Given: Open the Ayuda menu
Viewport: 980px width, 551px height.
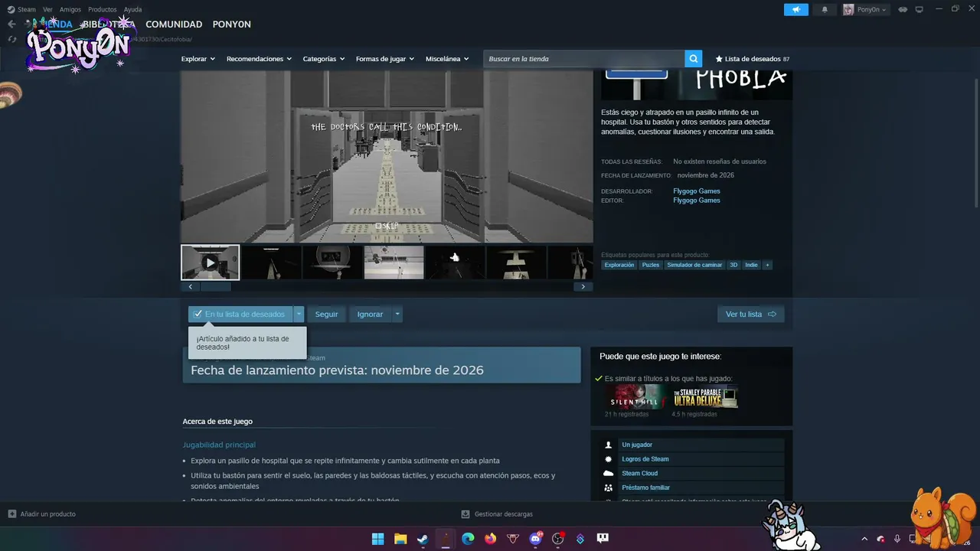Looking at the screenshot, I should 132,9.
